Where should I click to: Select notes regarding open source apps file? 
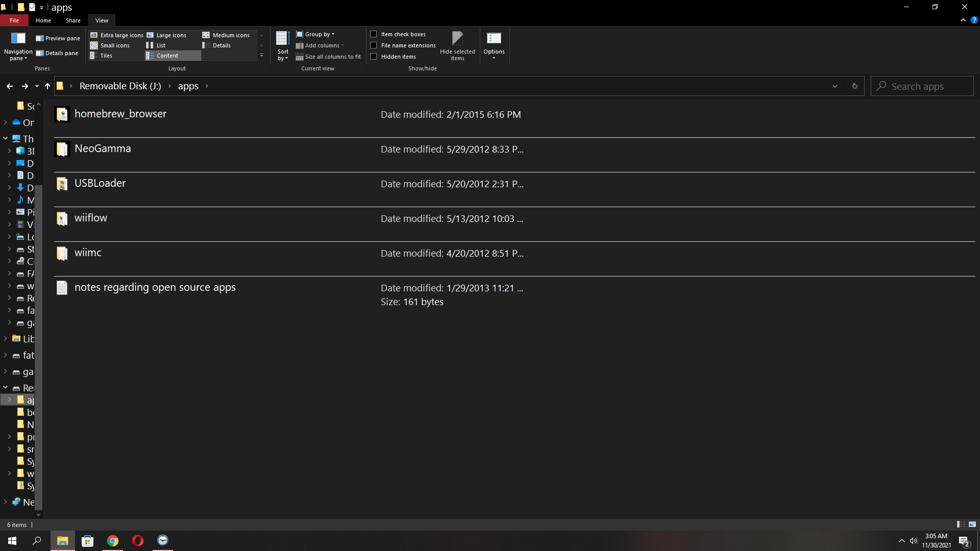coord(514,293)
